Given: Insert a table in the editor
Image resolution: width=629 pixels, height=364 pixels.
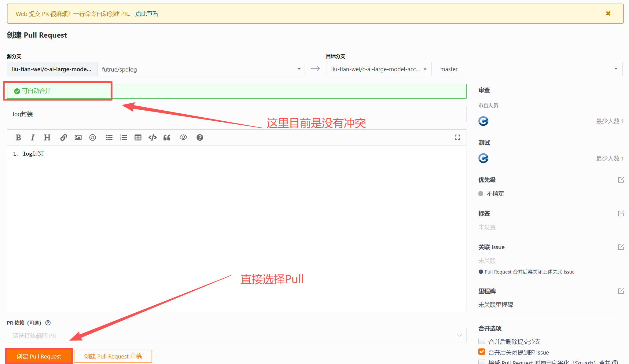Looking at the screenshot, I should pyautogui.click(x=138, y=138).
